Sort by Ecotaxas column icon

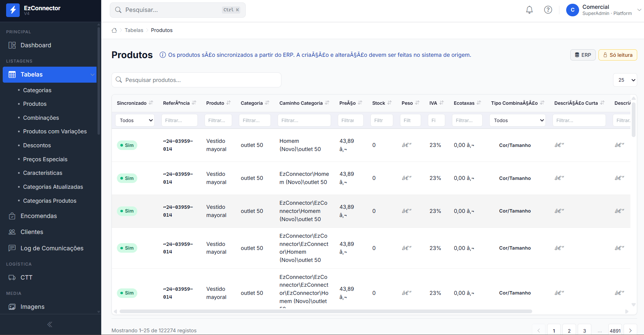(479, 103)
